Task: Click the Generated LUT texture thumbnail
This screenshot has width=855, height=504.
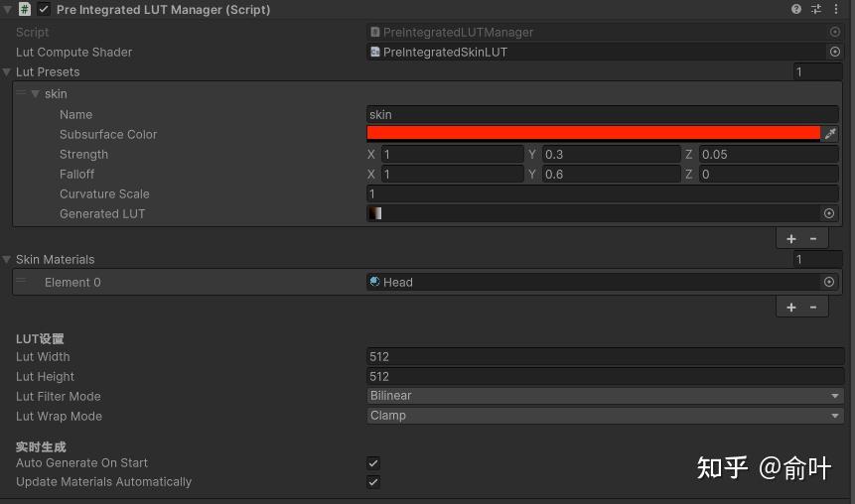Action: pyautogui.click(x=375, y=213)
